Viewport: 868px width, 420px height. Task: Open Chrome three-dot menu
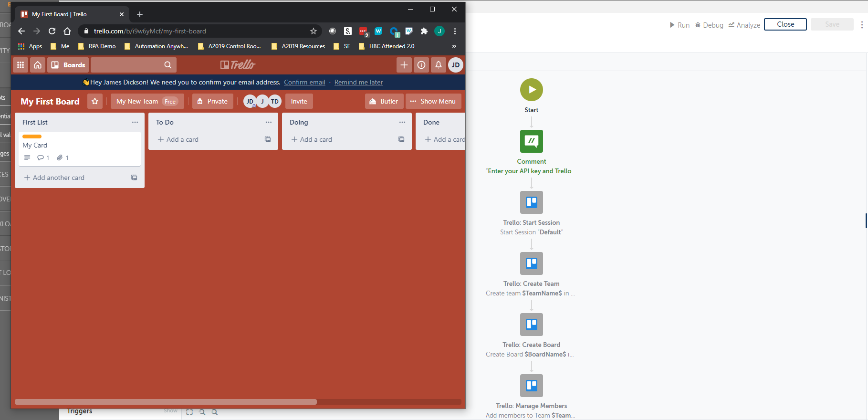pyautogui.click(x=455, y=31)
